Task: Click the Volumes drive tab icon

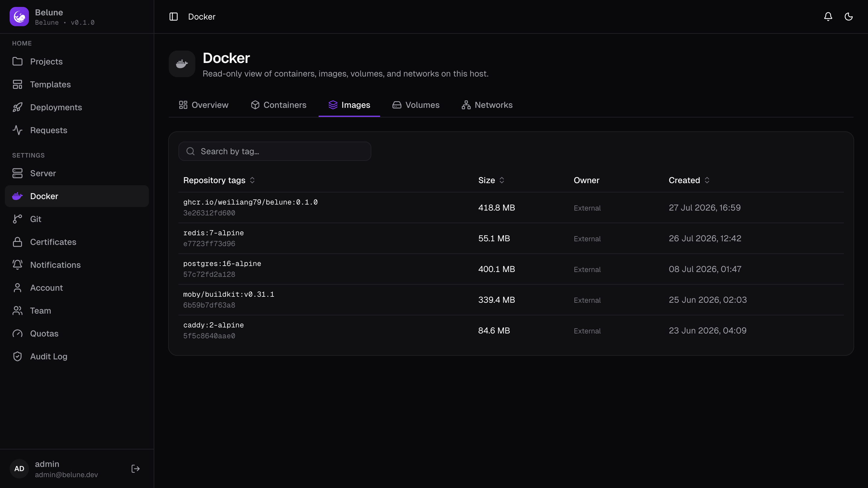Action: coord(397,105)
